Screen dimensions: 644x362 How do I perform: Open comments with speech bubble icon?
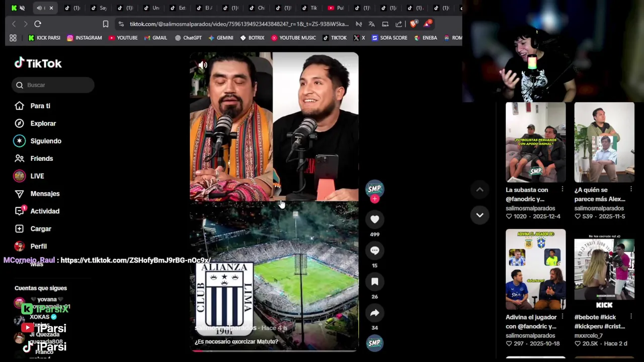(x=374, y=250)
